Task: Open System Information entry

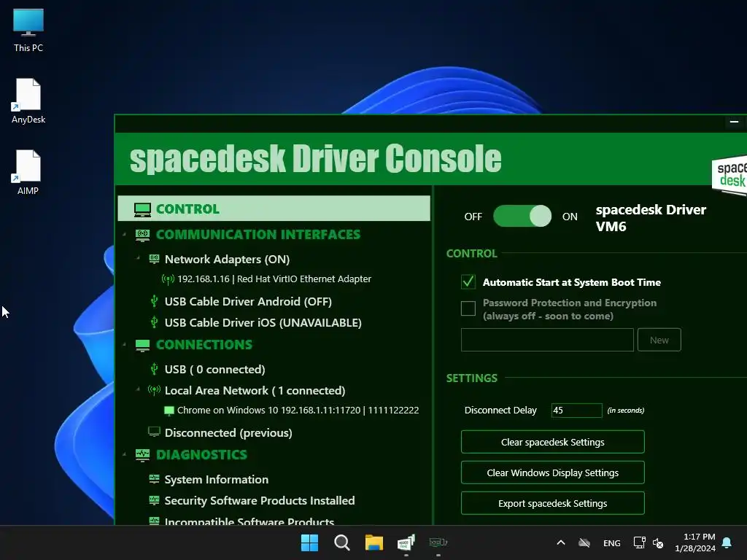Action: tap(216, 480)
